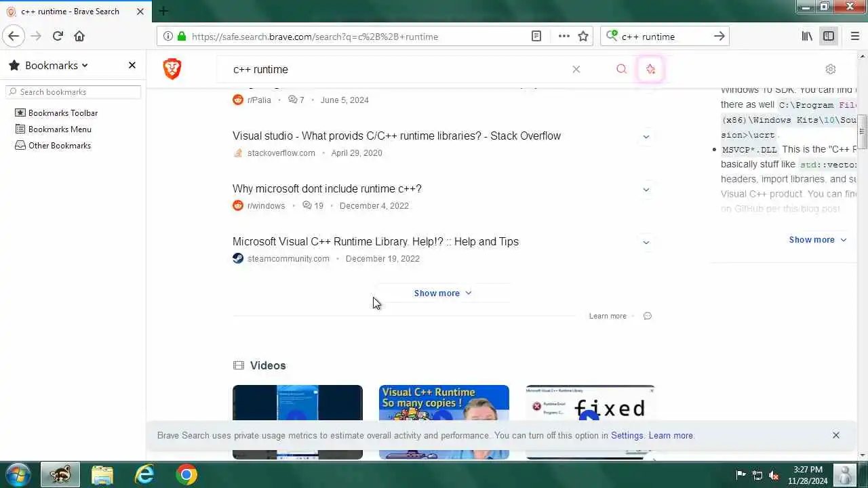Image resolution: width=868 pixels, height=488 pixels.
Task: Open the Firefox hamburger menu
Action: point(854,36)
